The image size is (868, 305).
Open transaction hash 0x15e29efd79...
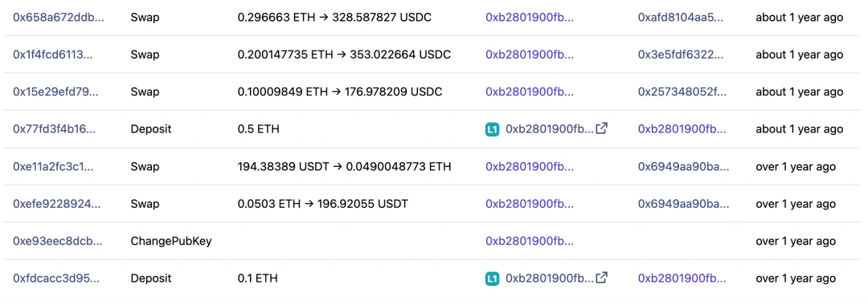(56, 91)
